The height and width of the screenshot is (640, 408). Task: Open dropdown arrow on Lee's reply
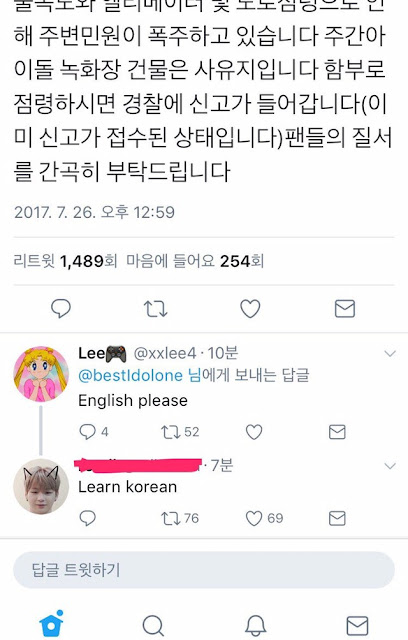click(x=390, y=353)
